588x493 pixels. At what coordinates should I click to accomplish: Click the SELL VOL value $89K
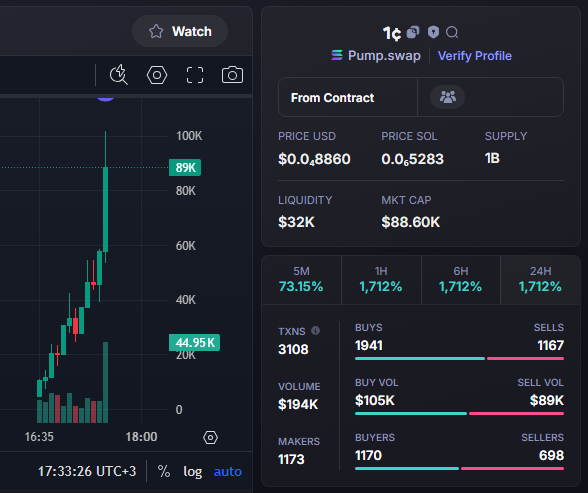(x=547, y=400)
